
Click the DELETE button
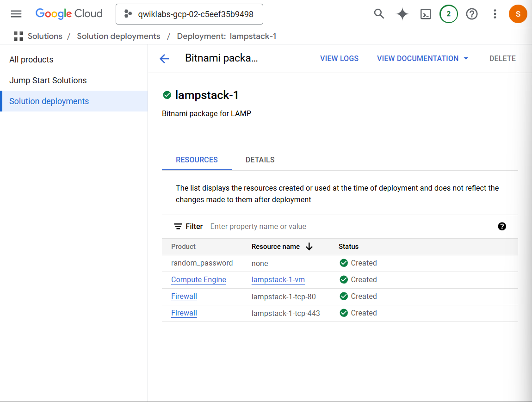[502, 58]
